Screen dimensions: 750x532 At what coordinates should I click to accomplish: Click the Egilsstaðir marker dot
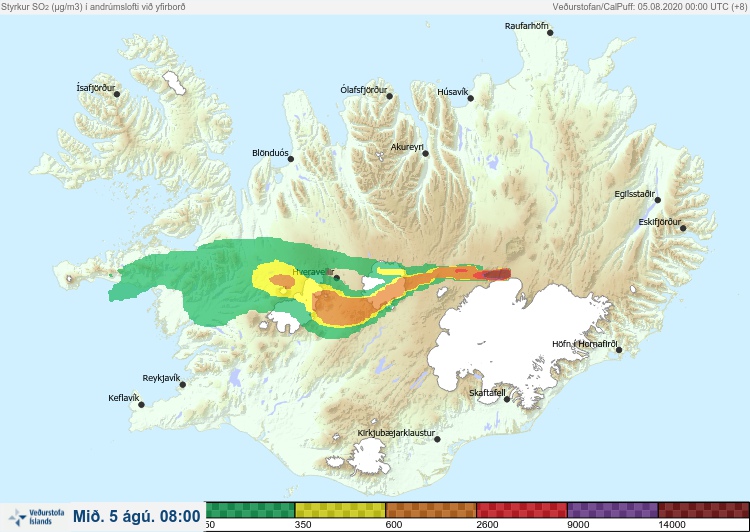[x=657, y=200]
